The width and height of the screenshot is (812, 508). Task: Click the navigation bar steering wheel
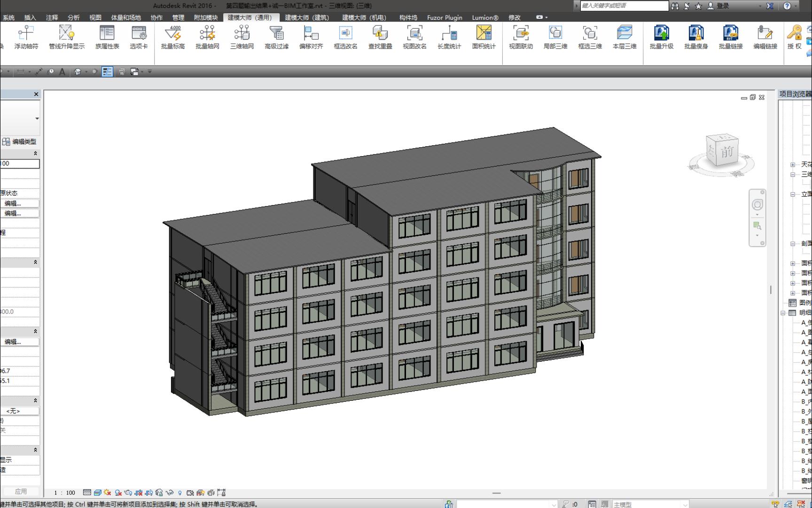tap(757, 205)
